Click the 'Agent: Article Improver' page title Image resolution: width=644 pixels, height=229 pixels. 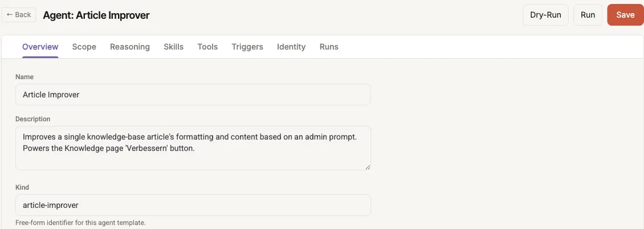point(96,15)
